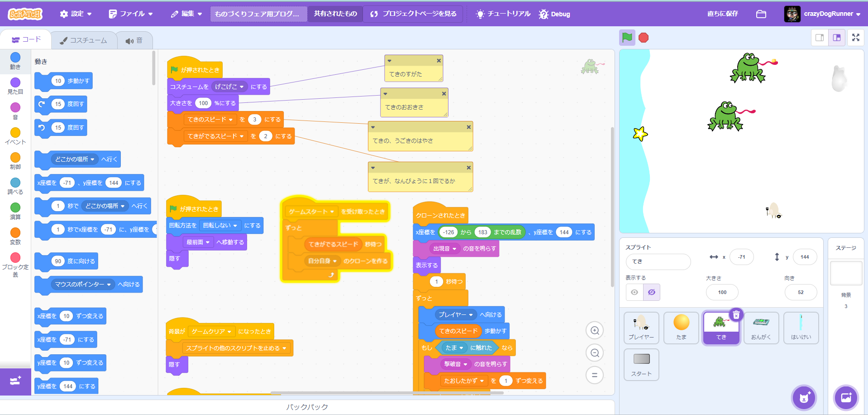Click the green flag to start the project

pos(627,38)
